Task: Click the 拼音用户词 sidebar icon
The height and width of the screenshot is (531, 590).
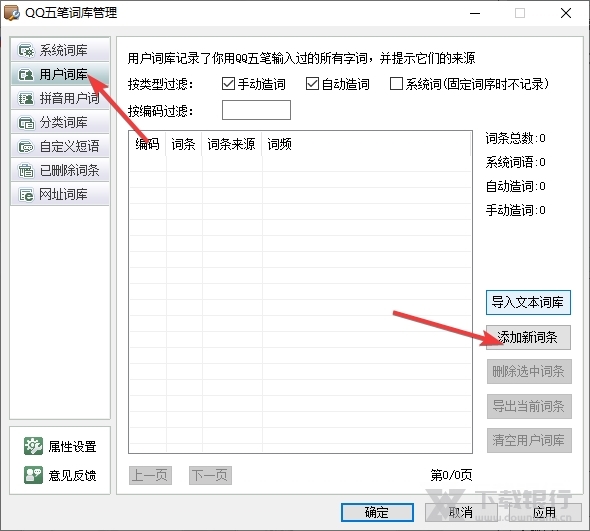Action: tap(26, 99)
